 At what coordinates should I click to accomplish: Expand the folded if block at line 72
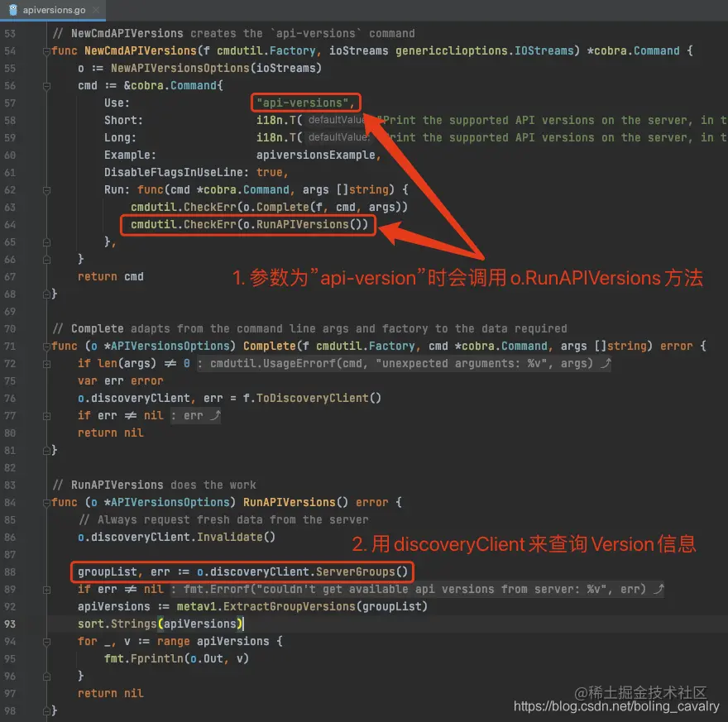pyautogui.click(x=46, y=364)
